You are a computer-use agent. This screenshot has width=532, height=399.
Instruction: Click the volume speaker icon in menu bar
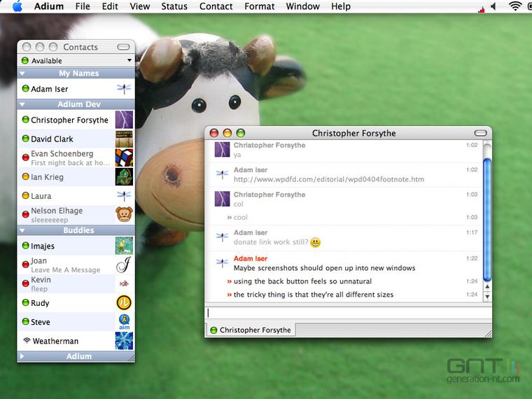coord(493,6)
